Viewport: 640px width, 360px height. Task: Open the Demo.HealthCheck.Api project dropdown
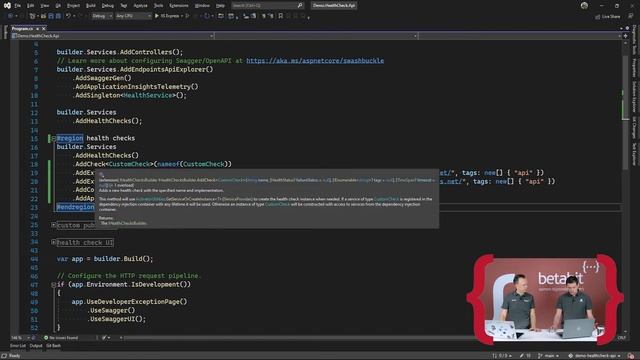pyautogui.click(x=112, y=36)
